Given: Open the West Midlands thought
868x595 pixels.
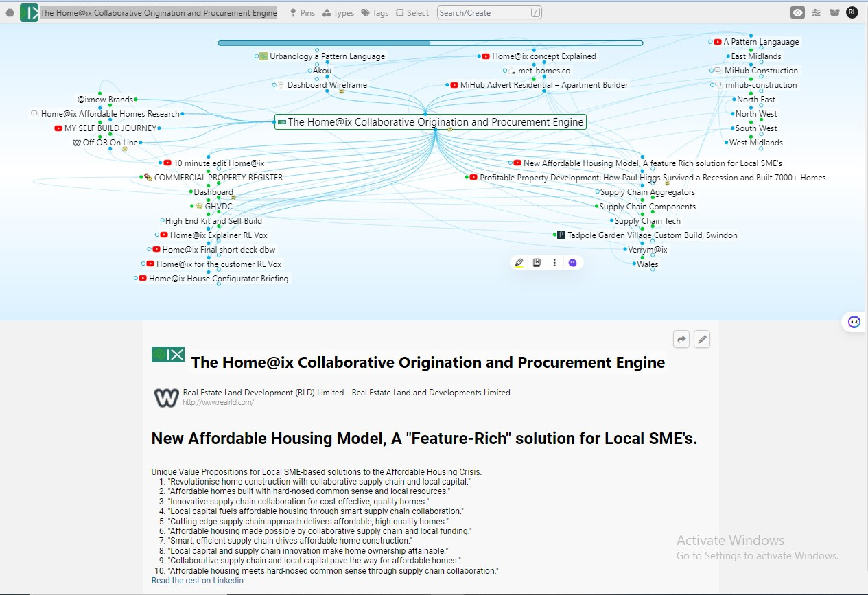Looking at the screenshot, I should click(x=755, y=143).
